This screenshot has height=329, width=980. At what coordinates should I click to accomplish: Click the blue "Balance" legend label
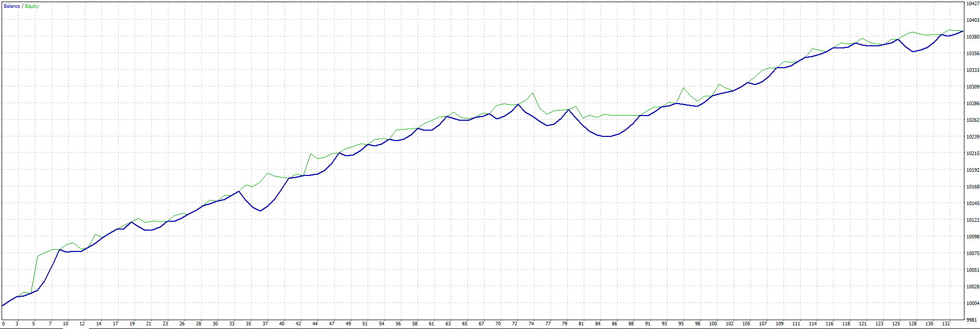pos(12,6)
